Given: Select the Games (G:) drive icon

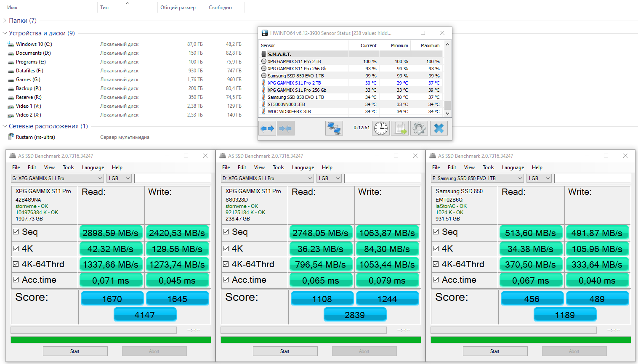Looking at the screenshot, I should pos(11,80).
